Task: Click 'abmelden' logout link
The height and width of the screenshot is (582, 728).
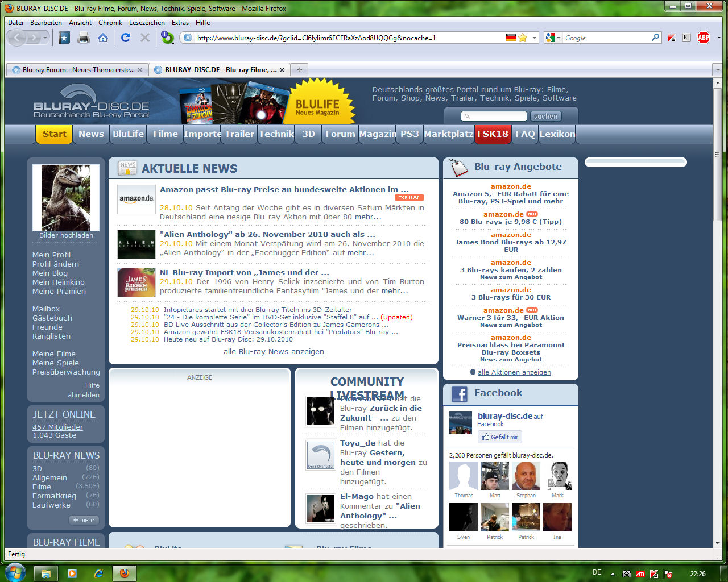Action: (x=84, y=394)
